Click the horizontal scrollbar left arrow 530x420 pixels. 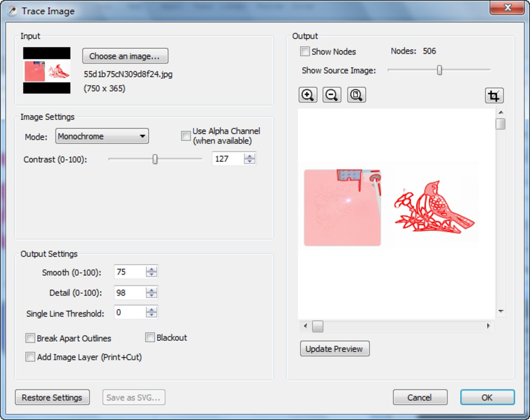(305, 326)
